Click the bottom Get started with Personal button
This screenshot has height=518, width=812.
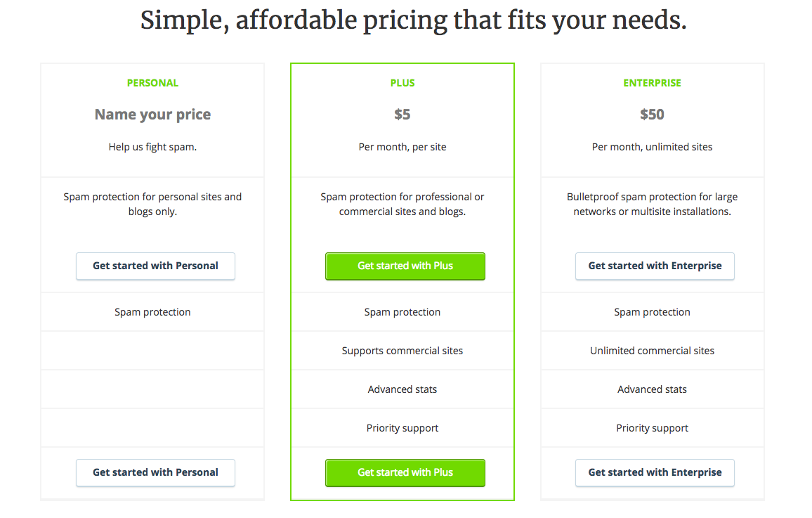tap(155, 473)
